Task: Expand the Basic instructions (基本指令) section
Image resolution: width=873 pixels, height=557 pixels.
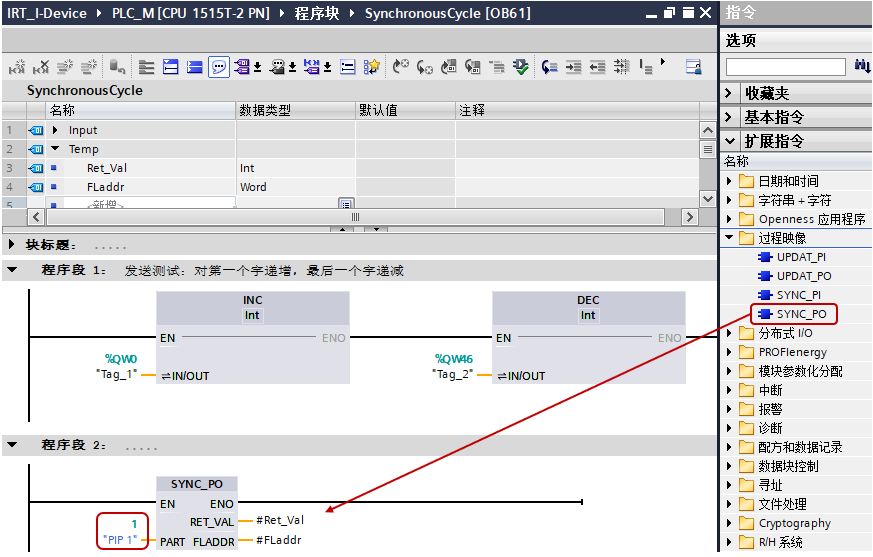Action: pos(729,117)
